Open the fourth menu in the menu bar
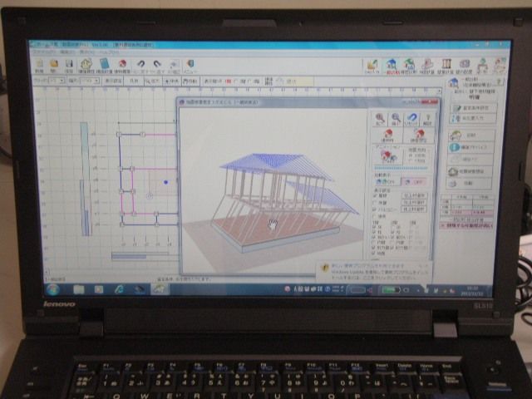This screenshot has width=532, height=399. 109,52
